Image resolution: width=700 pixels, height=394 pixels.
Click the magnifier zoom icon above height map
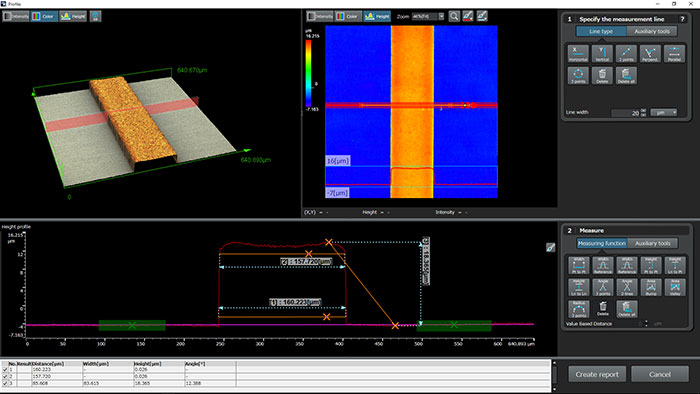point(454,16)
